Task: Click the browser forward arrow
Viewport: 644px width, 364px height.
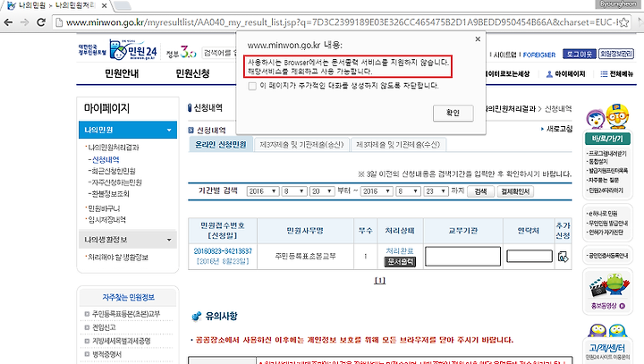Action: [x=25, y=22]
